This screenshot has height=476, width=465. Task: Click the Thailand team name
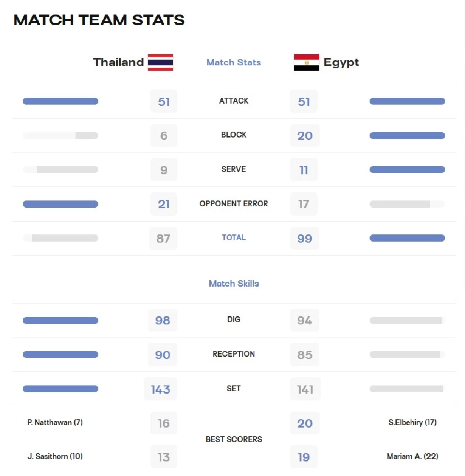click(118, 62)
